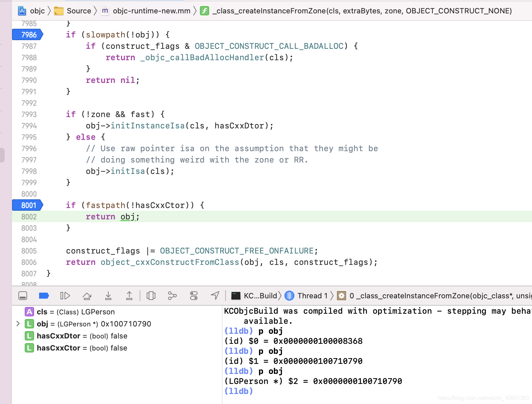Click object_cxxConstructFromClass function name
532x404 pixels.
pos(170,262)
